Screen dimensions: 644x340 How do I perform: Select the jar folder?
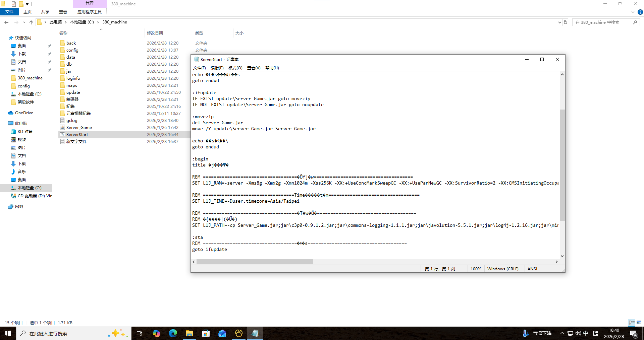point(69,71)
